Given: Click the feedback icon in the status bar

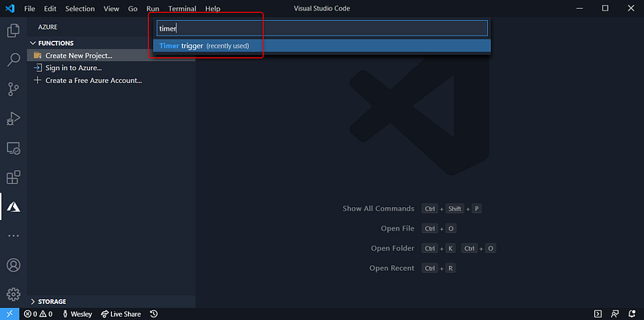Looking at the screenshot, I should coord(615,314).
